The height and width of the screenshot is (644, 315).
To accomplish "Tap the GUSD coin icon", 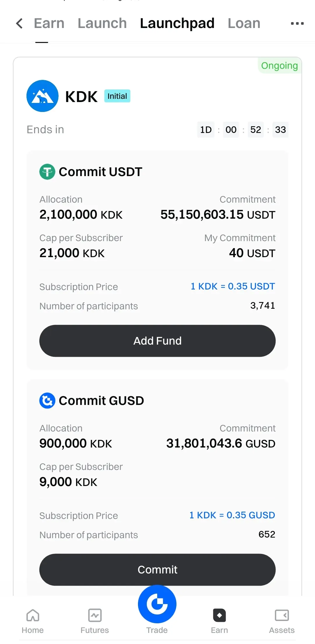I will click(47, 401).
